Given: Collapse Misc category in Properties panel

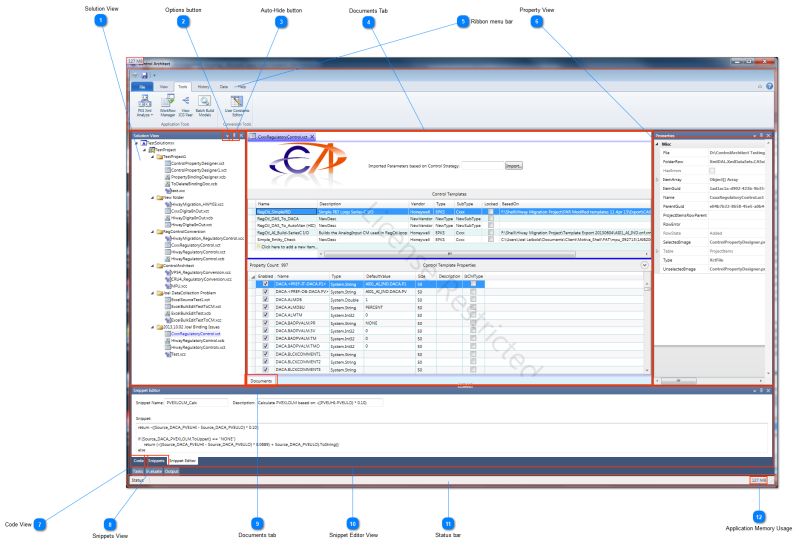Looking at the screenshot, I should point(657,144).
